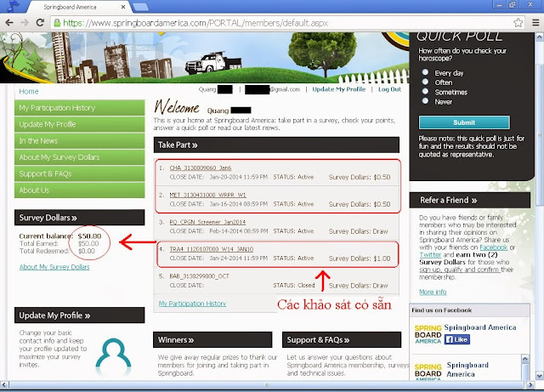Image resolution: width=544 pixels, height=392 pixels.
Task: Click the secure padlock icon in address bar
Action: pos(57,23)
